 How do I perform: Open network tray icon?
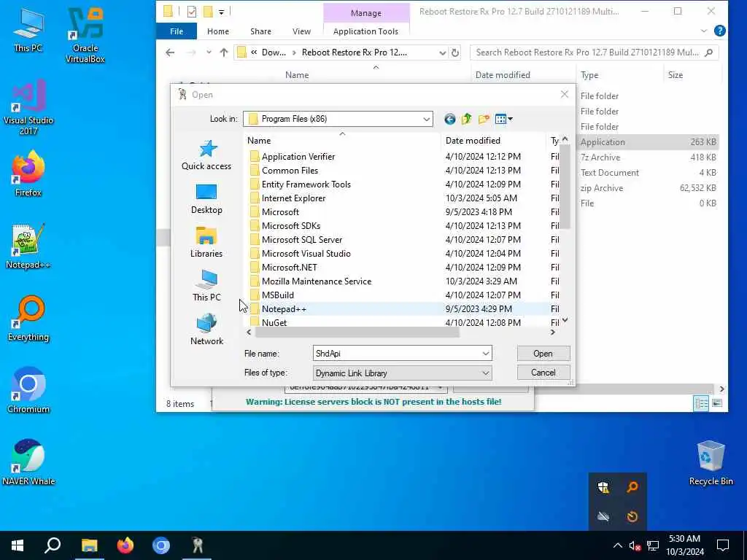pyautogui.click(x=653, y=545)
